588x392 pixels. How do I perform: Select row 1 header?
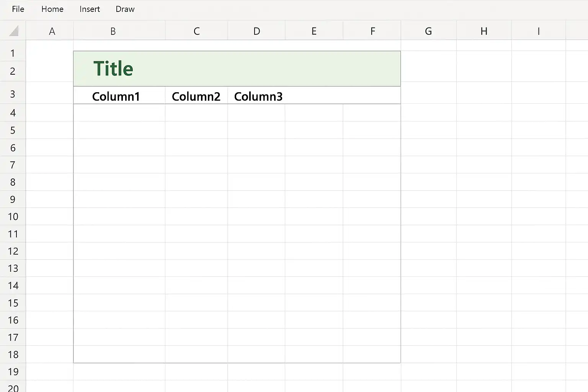13,53
